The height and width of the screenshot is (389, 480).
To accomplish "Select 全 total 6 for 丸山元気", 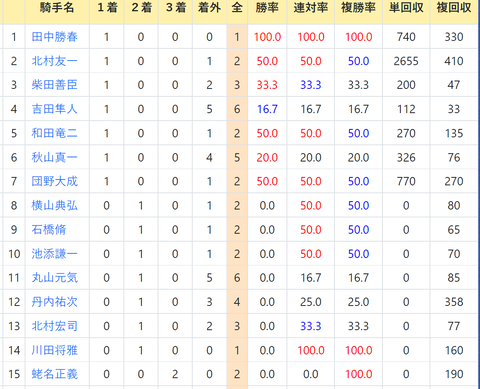I will coord(237,278).
